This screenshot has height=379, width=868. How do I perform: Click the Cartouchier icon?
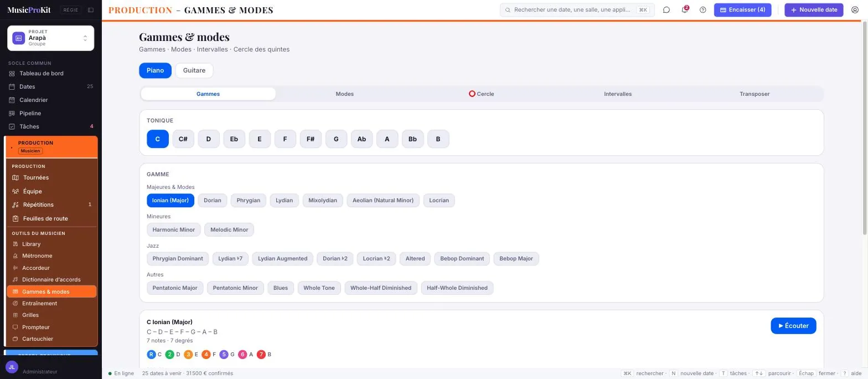[15, 339]
